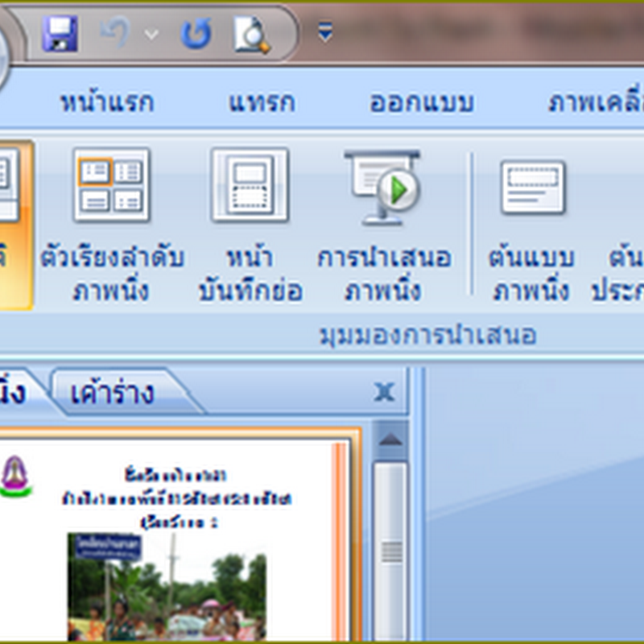Viewport: 644px width, 644px height.
Task: Save the presentation with the floppy disk icon
Action: click(60, 34)
